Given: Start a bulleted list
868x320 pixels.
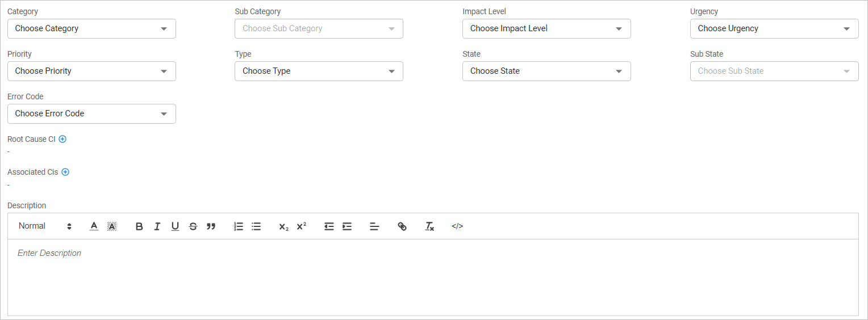Looking at the screenshot, I should [x=256, y=226].
